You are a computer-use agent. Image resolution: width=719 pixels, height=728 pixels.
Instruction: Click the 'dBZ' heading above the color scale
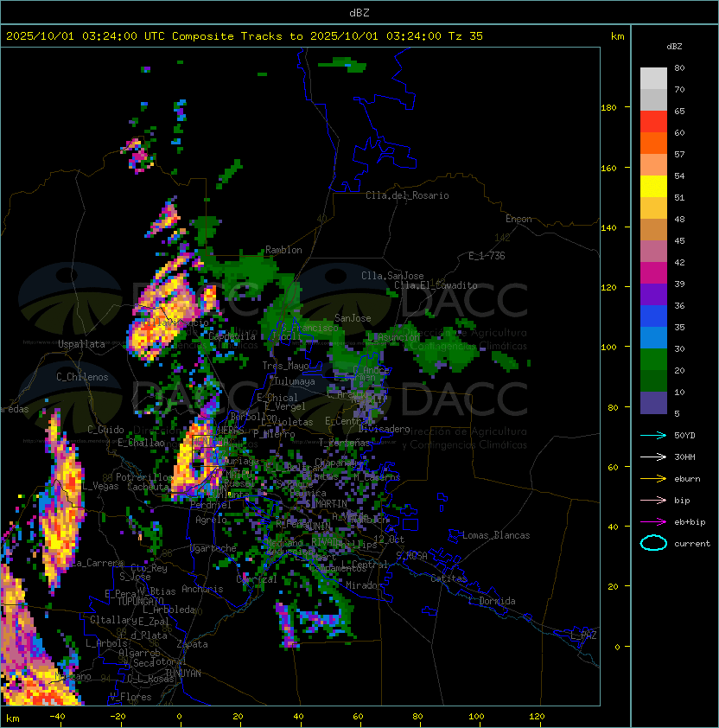pos(674,47)
